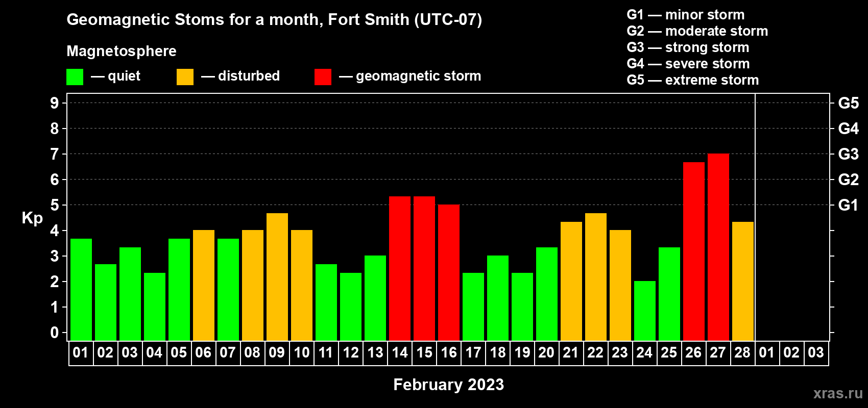Click the date label '28' on the x-axis
This screenshot has width=868, height=408.
[x=743, y=352]
